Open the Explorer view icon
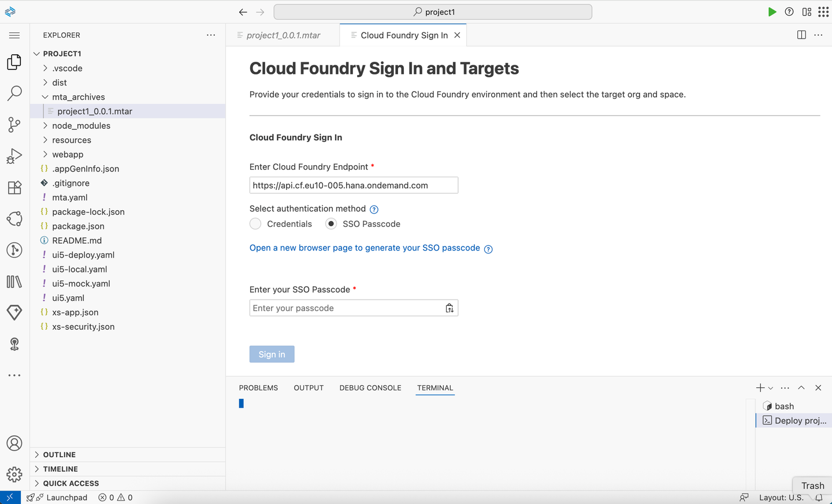 14,62
